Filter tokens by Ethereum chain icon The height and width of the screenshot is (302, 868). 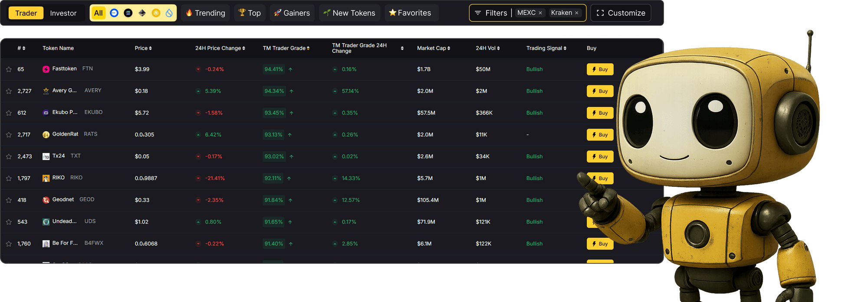[142, 13]
